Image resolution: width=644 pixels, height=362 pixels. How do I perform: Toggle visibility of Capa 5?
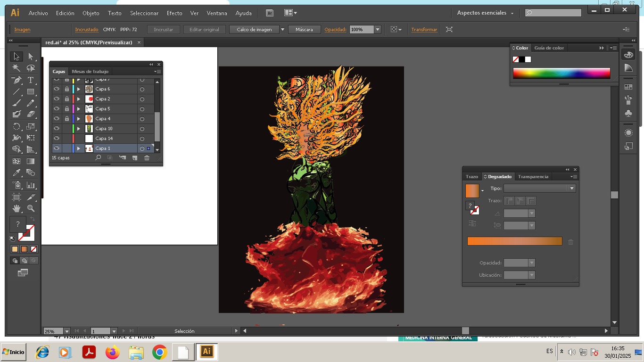pos(57,109)
